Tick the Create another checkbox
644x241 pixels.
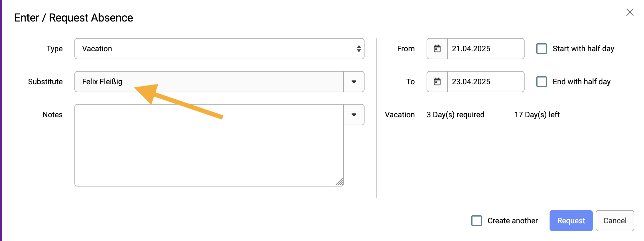pyautogui.click(x=477, y=221)
